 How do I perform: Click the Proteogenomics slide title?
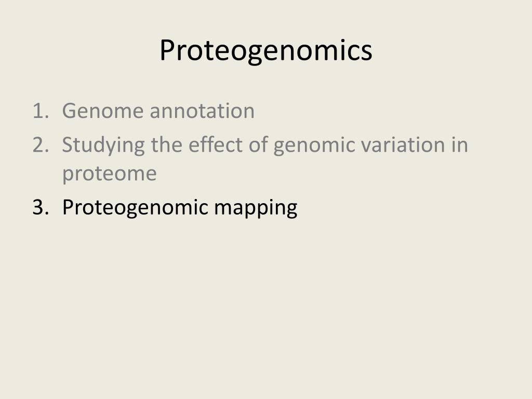[266, 51]
